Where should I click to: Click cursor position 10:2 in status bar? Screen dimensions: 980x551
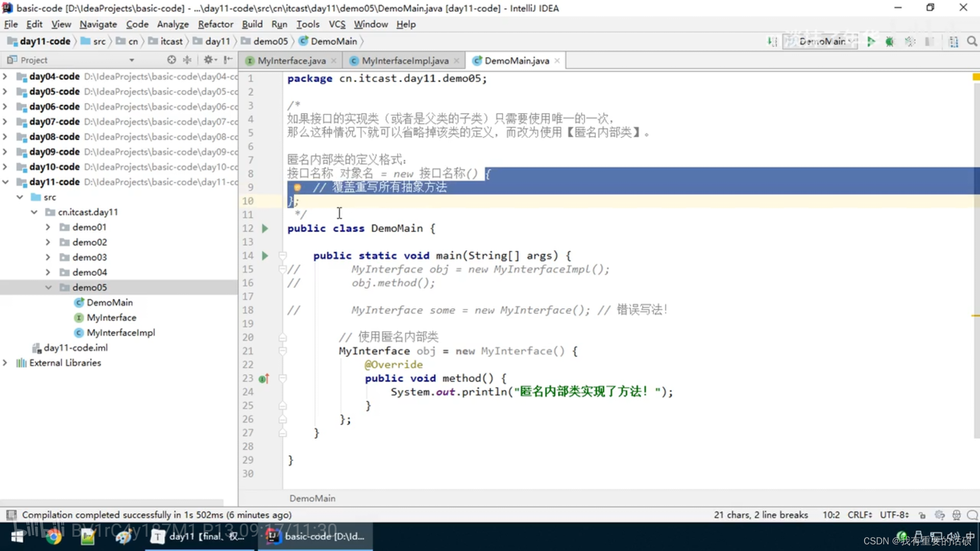[x=831, y=515]
